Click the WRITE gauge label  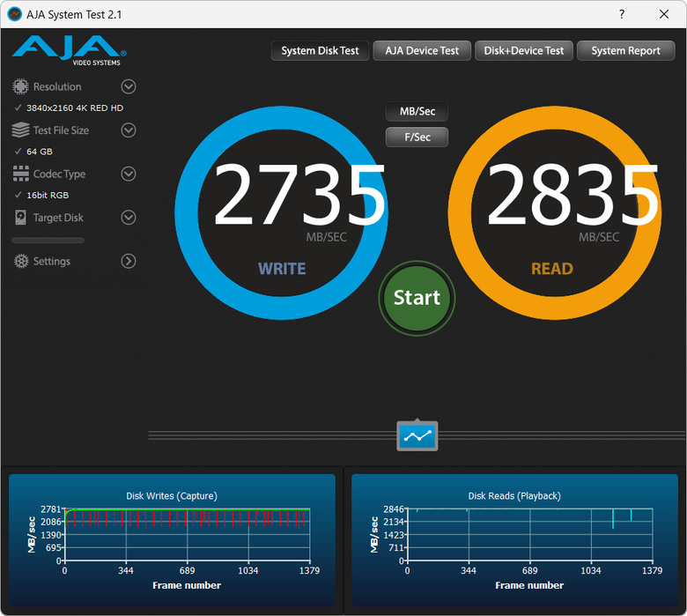pos(282,269)
